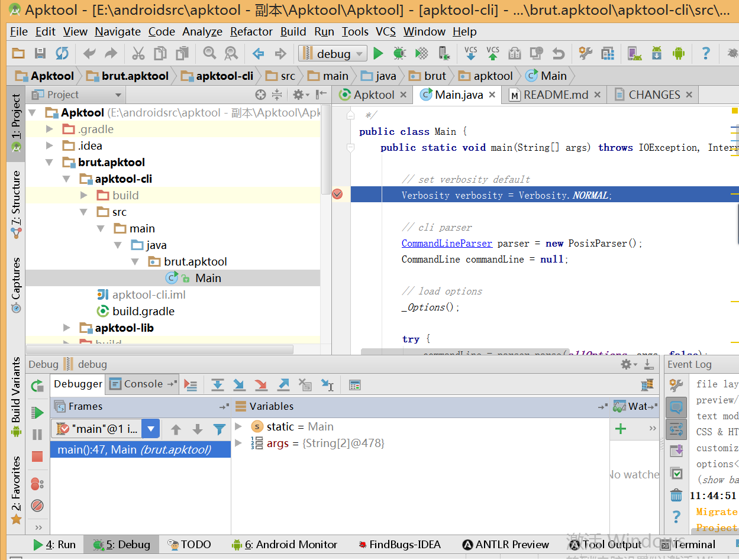Screen dimensions: 739x560
Task: Toggle Event Log balloon display button
Action: [x=676, y=407]
